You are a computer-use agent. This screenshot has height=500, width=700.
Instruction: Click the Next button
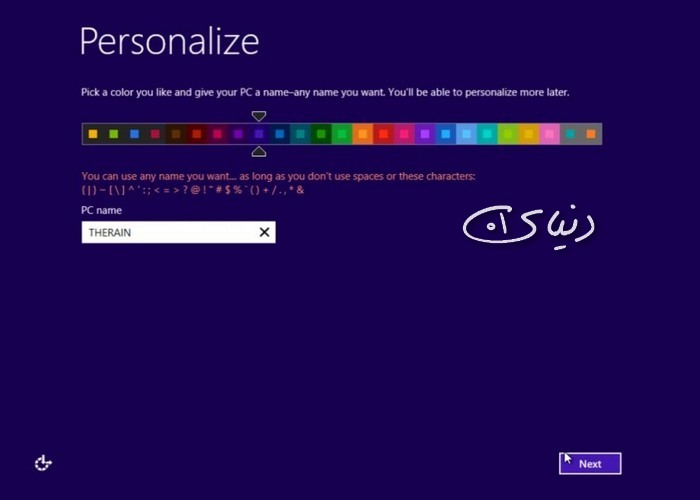(x=590, y=464)
